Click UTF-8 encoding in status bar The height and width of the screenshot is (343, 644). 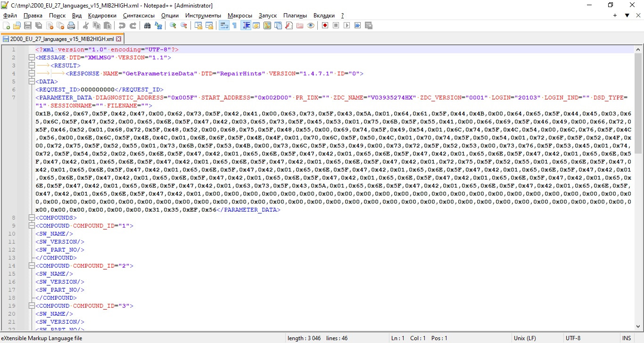(573, 338)
